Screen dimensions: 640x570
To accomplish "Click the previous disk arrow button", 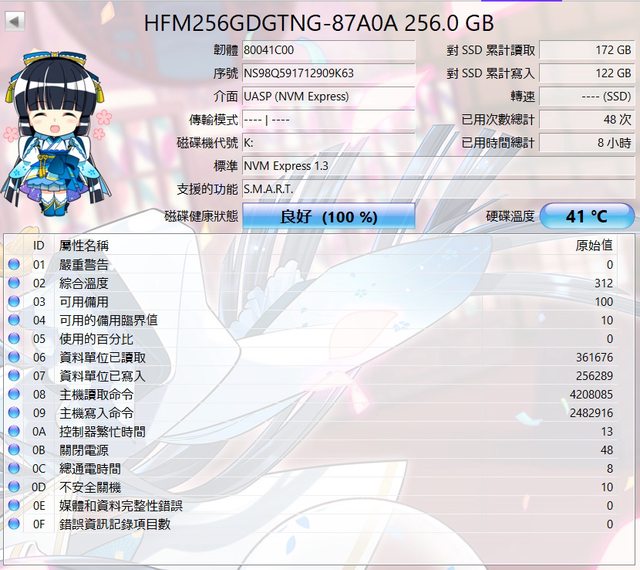I will 15,21.
